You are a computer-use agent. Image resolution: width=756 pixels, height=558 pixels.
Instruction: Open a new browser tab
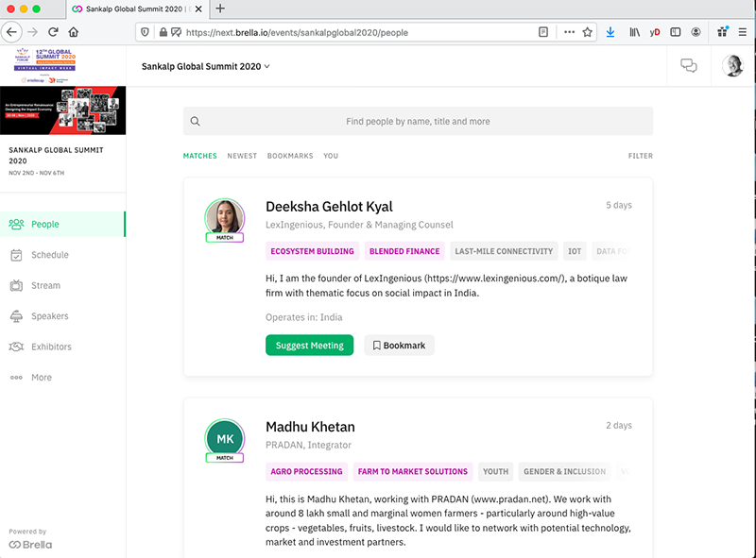coord(220,8)
